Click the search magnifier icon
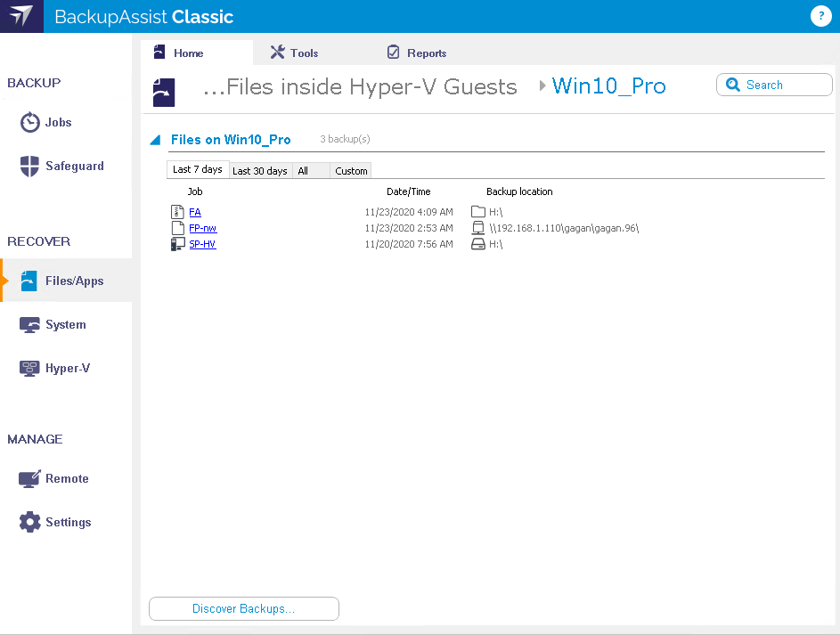 pos(732,85)
